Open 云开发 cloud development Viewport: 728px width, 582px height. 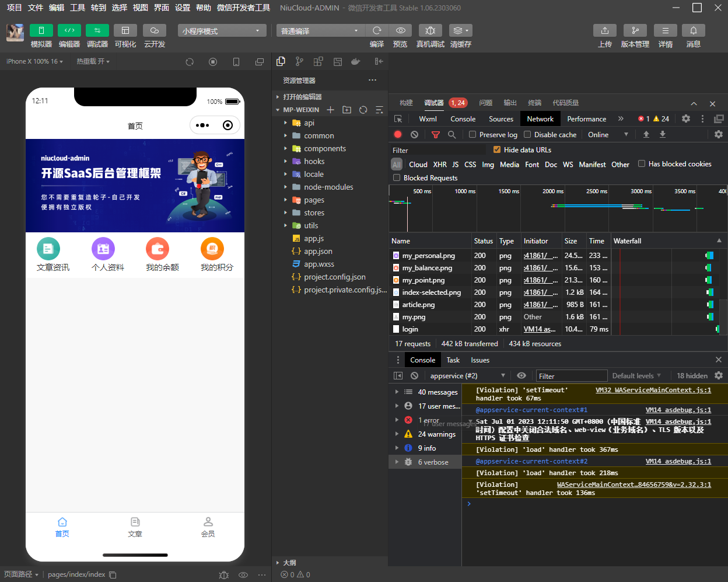[x=155, y=30]
